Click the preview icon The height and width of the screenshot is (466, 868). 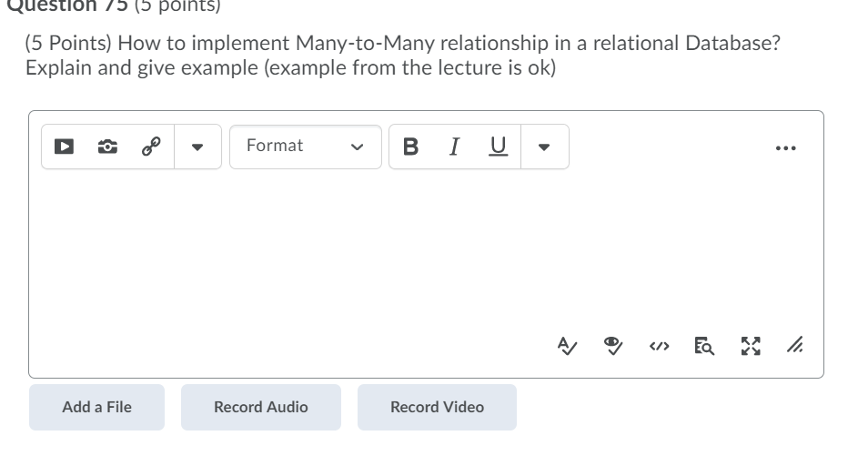[x=704, y=347]
